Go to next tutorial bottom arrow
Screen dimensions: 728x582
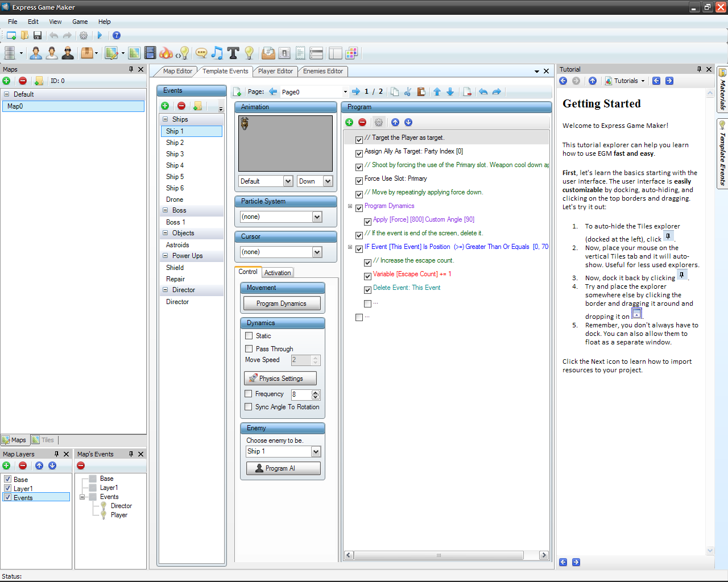(576, 562)
